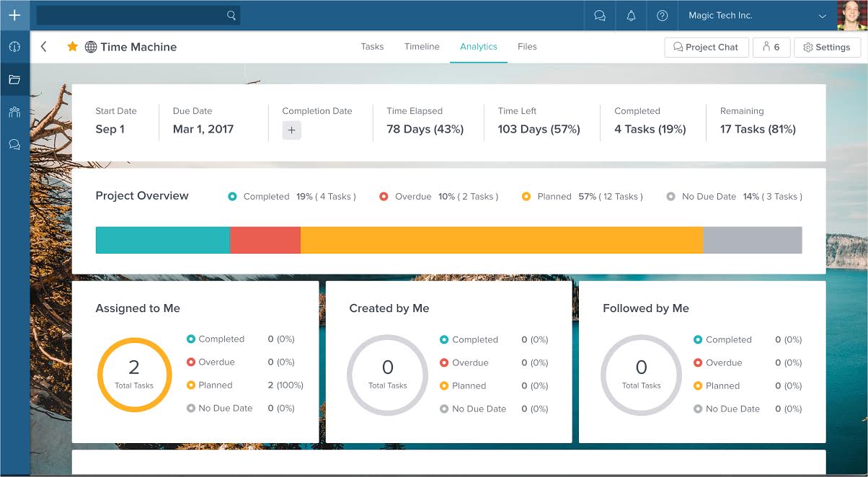Click the orange Planned segment of overview bar
Screen dimensions: 868x477
(501, 240)
